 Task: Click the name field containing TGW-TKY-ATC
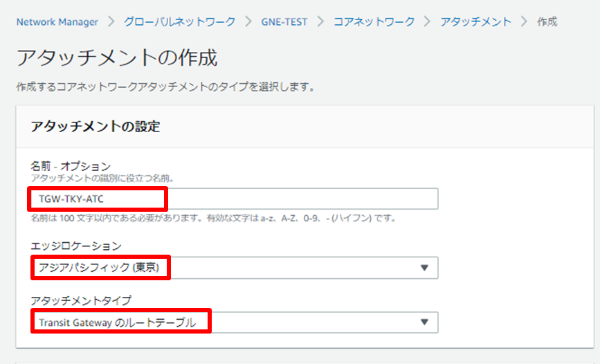(235, 199)
